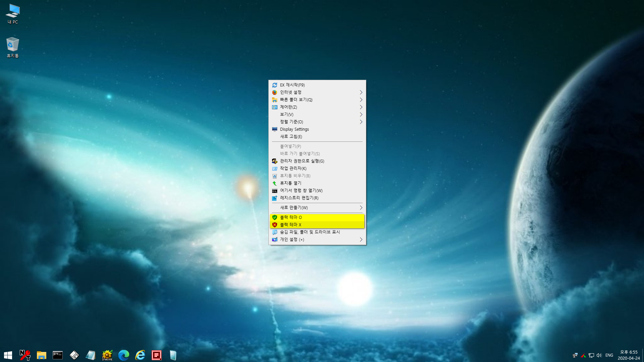Click icon beside 숨김 파일 표시 entry

pos(275,232)
